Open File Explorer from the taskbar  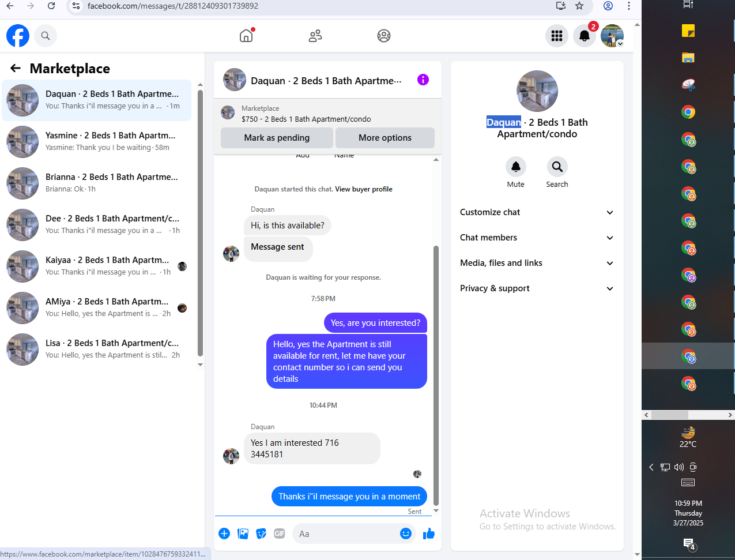[x=688, y=58]
